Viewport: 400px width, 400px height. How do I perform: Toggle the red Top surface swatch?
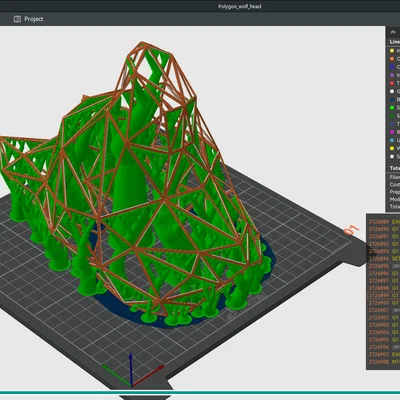(x=392, y=83)
